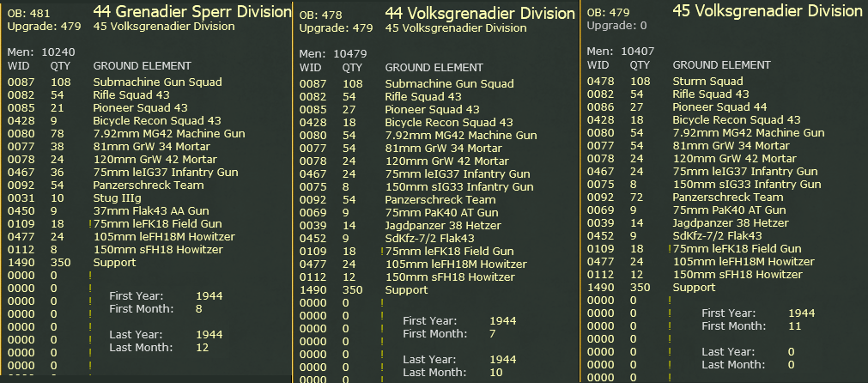The image size is (868, 383).
Task: Select the Upgrade: 0 field
Action: click(616, 26)
